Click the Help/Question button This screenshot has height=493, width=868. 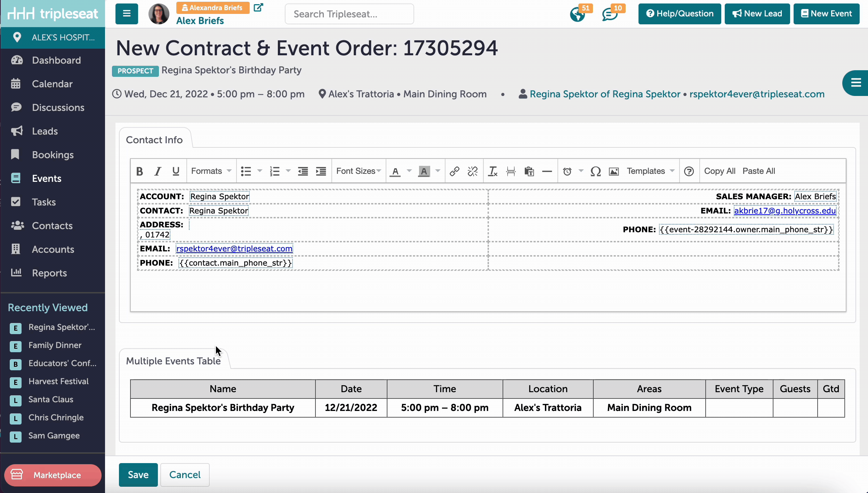tap(680, 14)
